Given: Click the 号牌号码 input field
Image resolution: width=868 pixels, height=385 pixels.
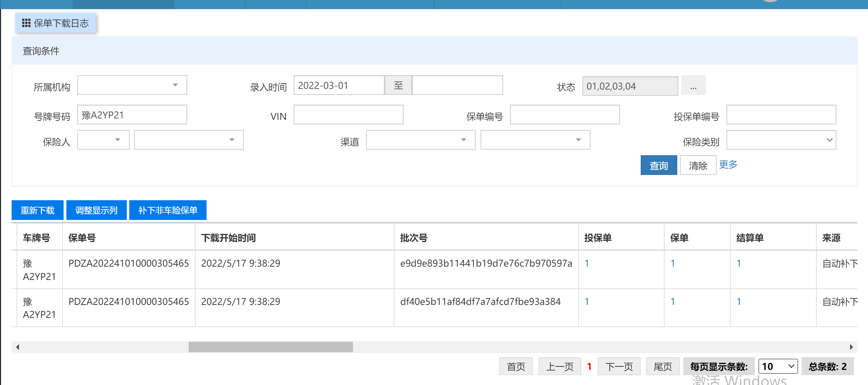Looking at the screenshot, I should [x=132, y=115].
